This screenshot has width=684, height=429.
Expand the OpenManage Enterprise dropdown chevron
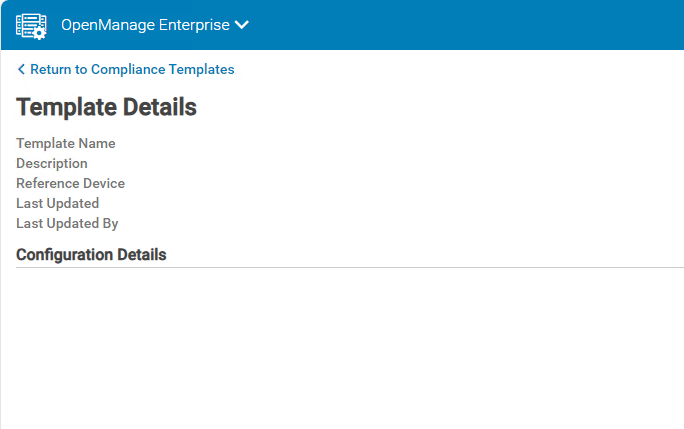click(x=241, y=25)
